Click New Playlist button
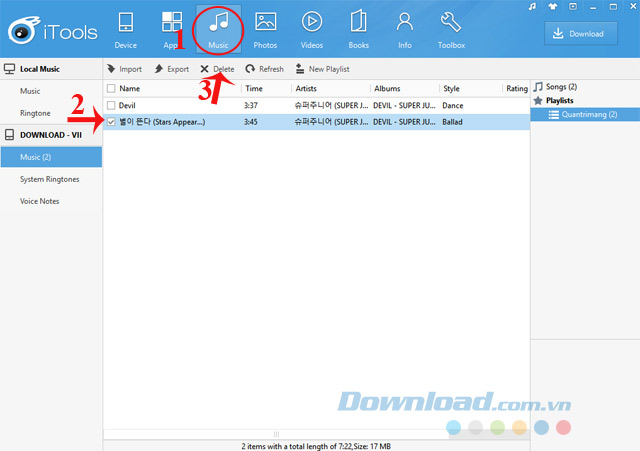The height and width of the screenshot is (451, 640). [322, 69]
